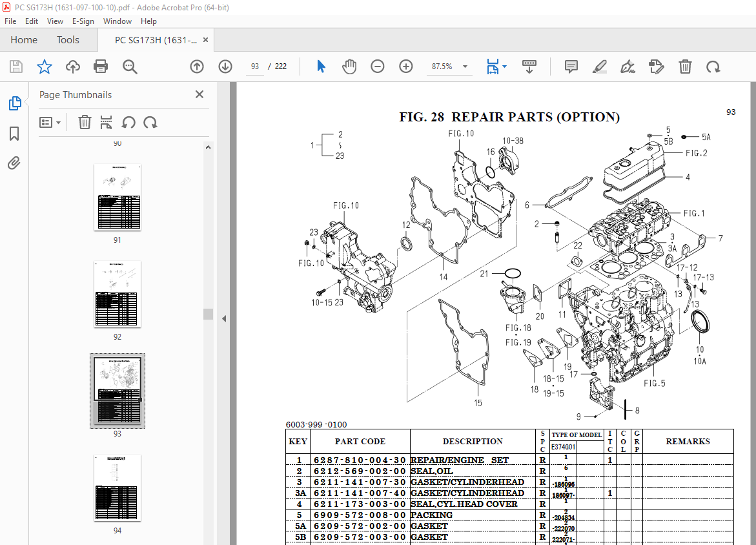Rotate thumbnail page counterclockwise
This screenshot has height=545, width=756.
coord(128,123)
